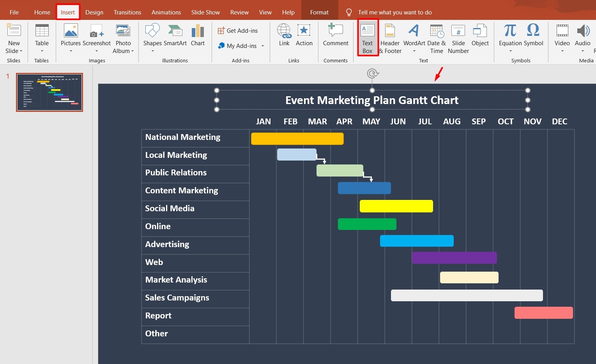Select slide 1 thumbnail

(x=50, y=92)
